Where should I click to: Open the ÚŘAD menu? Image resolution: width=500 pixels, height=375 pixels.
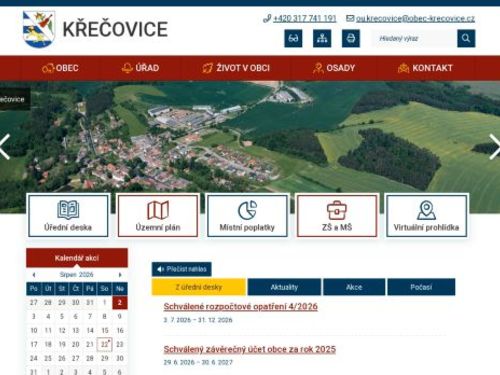coord(140,68)
